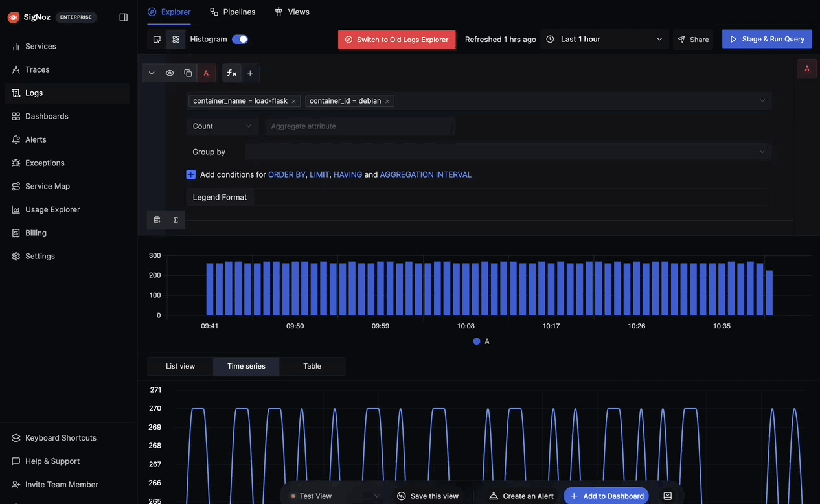Image resolution: width=820 pixels, height=504 pixels.
Task: Click the ORDER BY link
Action: point(287,175)
